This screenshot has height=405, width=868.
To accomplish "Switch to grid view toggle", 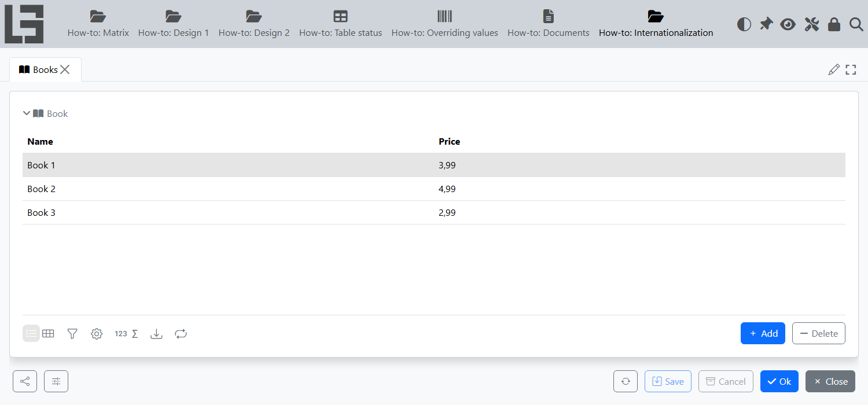I will [48, 334].
